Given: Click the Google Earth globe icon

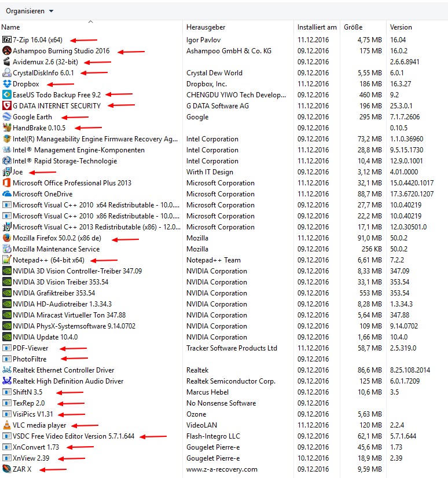Looking at the screenshot, I should click(7, 117).
